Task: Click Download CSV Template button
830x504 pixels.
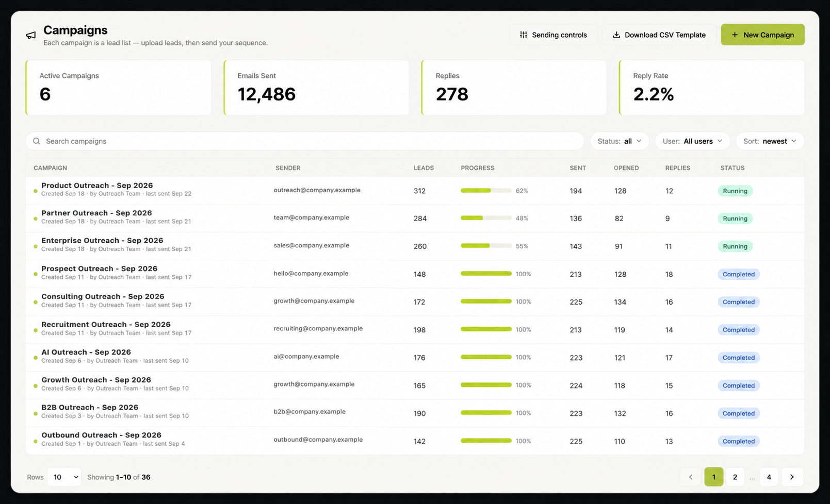Action: 659,35
